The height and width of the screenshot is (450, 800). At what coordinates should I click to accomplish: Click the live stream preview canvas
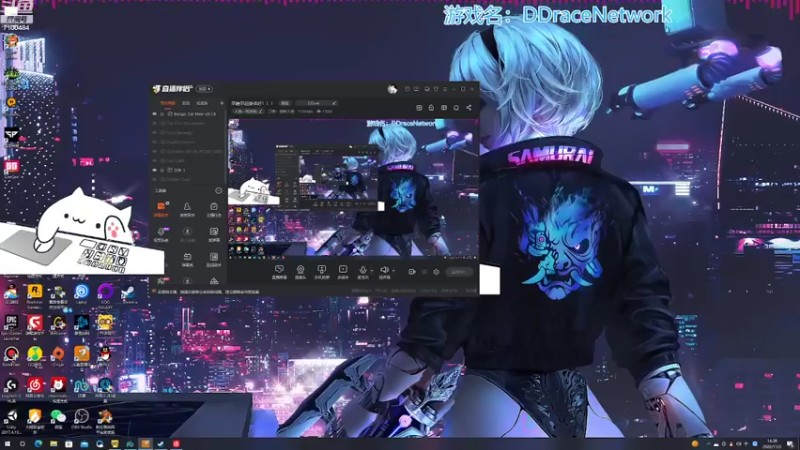tap(353, 188)
